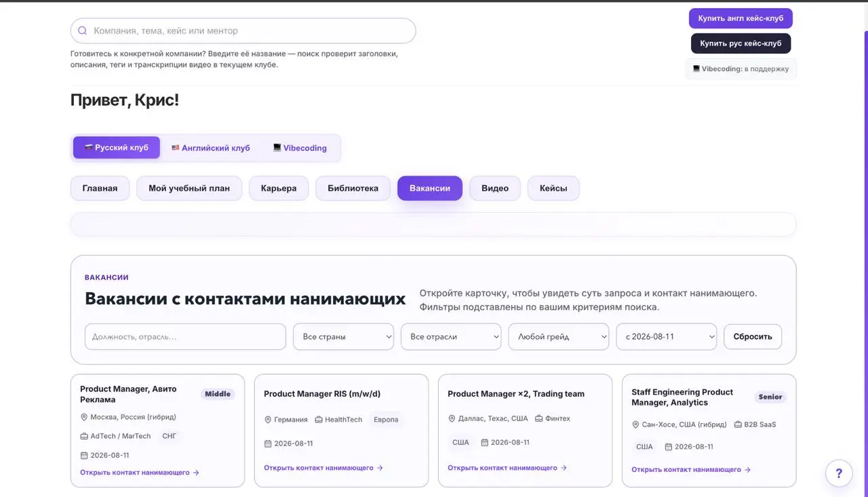Click US flag icon on Английский клуб

point(175,148)
